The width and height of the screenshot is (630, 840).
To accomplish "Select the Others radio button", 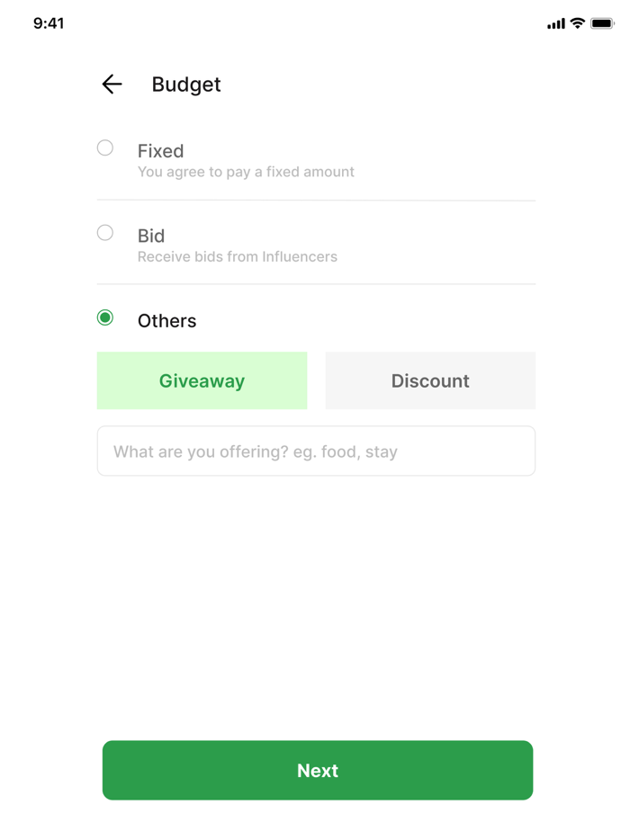I will [x=104, y=317].
